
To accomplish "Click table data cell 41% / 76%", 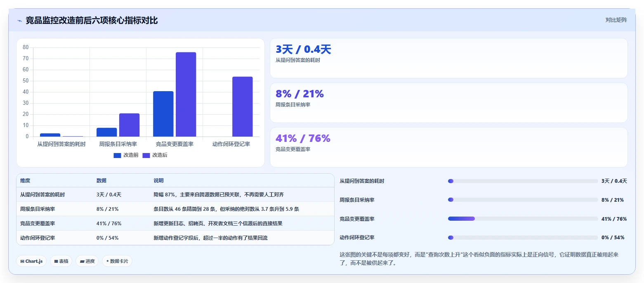I will pyautogui.click(x=109, y=224).
